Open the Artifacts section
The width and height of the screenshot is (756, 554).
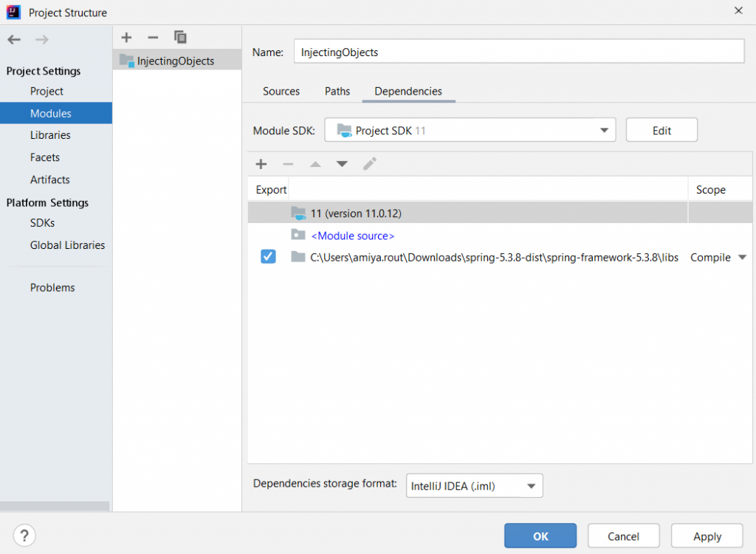[x=49, y=179]
